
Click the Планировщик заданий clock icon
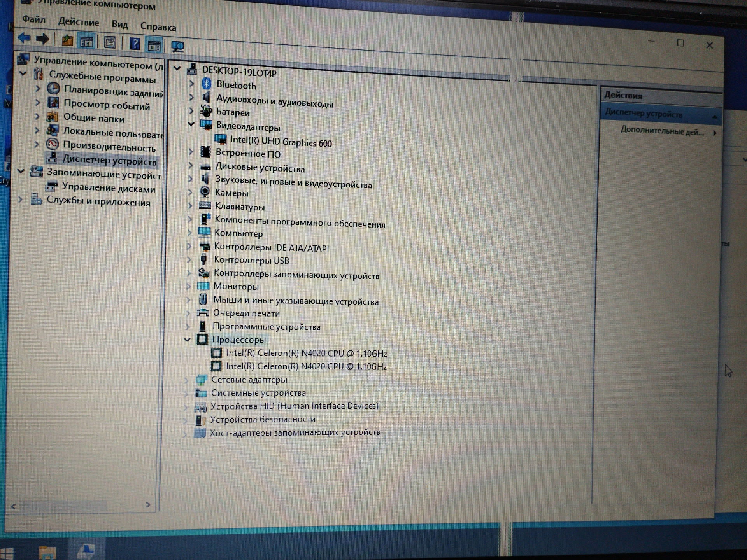[54, 89]
